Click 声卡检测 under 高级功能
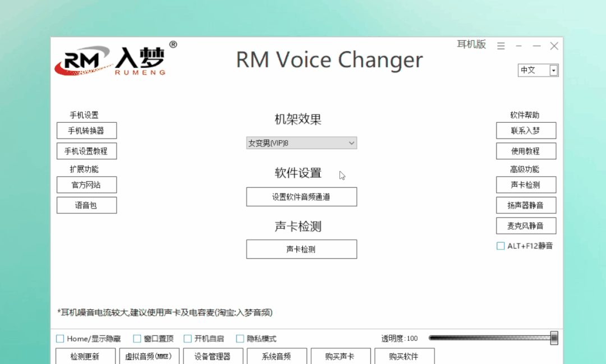 (x=526, y=185)
